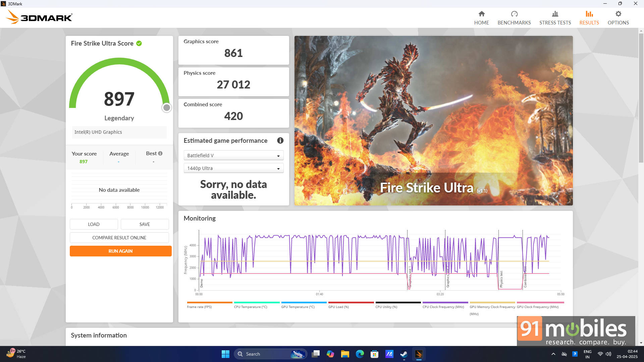
Task: Click the Graphics score value 861
Action: [x=233, y=53]
